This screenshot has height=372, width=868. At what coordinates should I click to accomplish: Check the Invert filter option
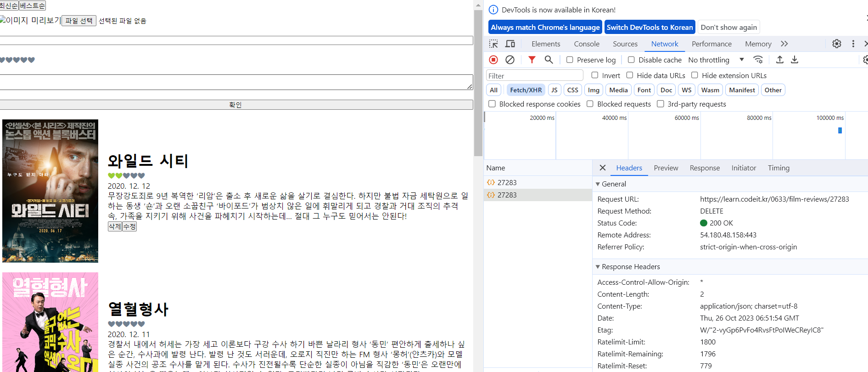tap(595, 75)
